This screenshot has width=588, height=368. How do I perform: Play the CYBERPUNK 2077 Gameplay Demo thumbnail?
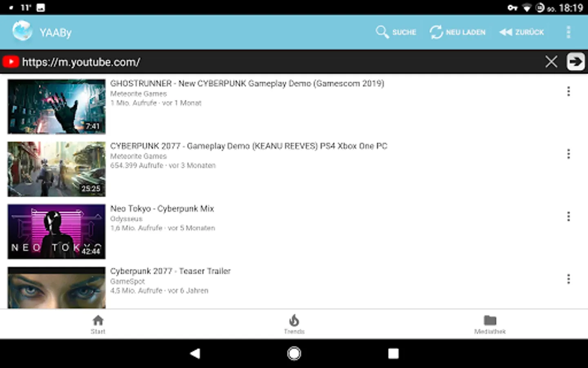coord(56,169)
